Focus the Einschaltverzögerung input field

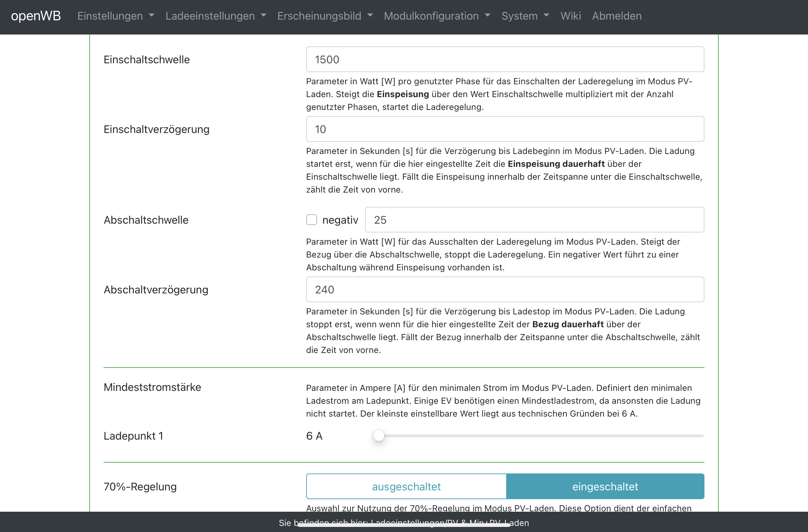505,129
